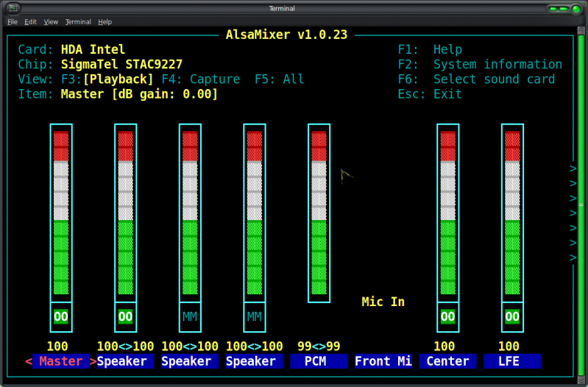
Task: Click the terminal's vertical scrollbar track
Action: click(581, 205)
